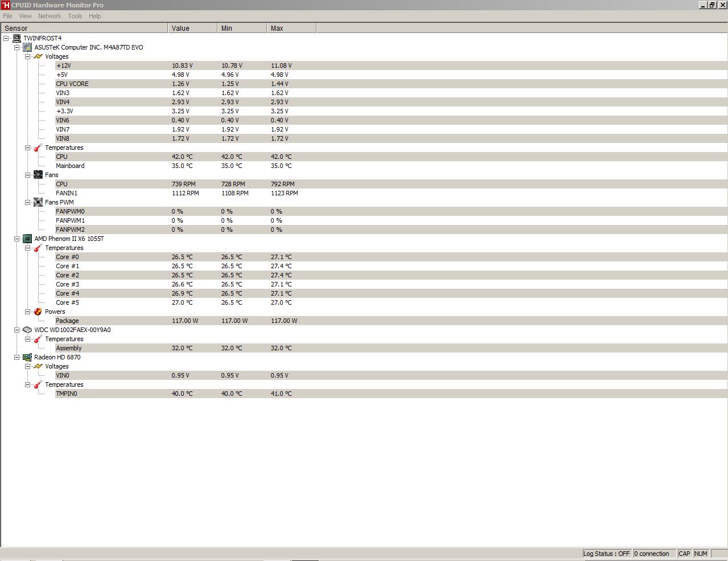The image size is (728, 561).
Task: Click the CPUID Hardware Monitor title bar icon
Action: [x=6, y=5]
